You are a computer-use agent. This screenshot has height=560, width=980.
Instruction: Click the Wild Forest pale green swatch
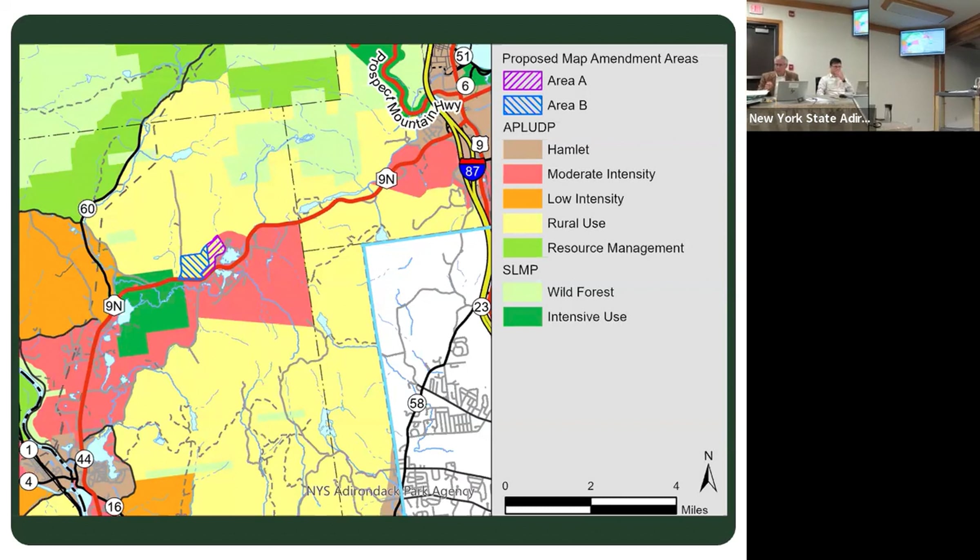click(x=523, y=292)
